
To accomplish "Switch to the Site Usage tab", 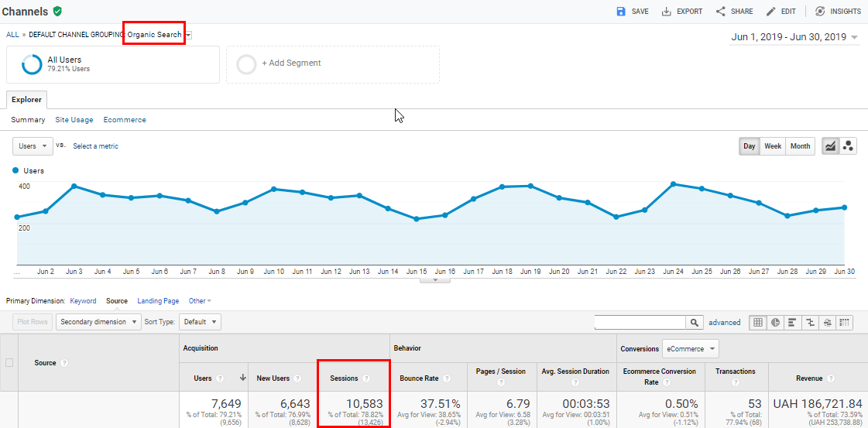I will pyautogui.click(x=74, y=119).
